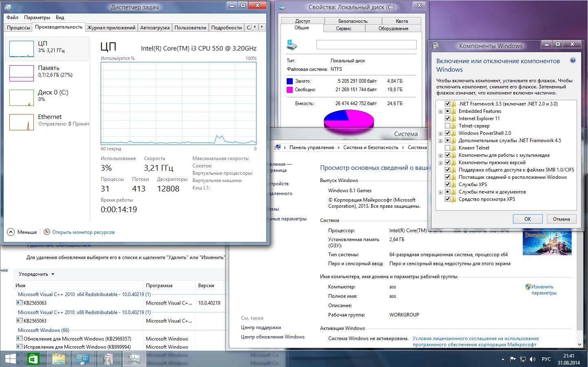Screen dimensions: 588x367
Task: Click the Action Center flag tray icon
Action: [x=512, y=359]
